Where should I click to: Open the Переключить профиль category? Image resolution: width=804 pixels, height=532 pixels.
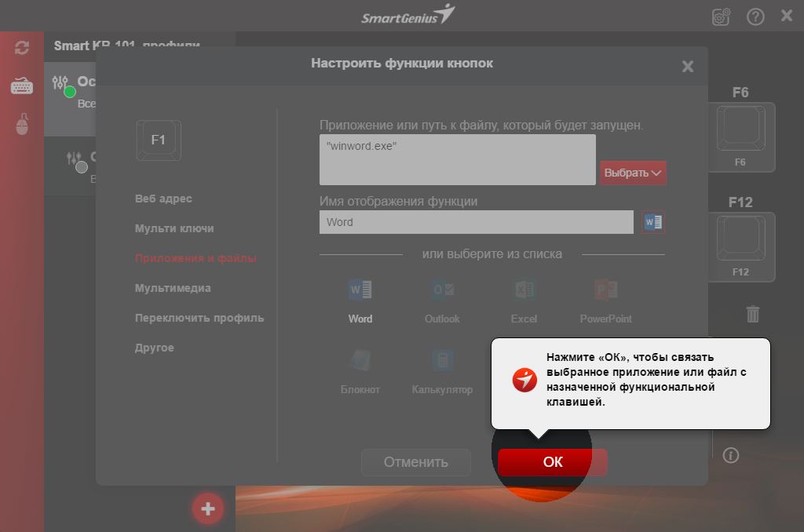(x=199, y=317)
